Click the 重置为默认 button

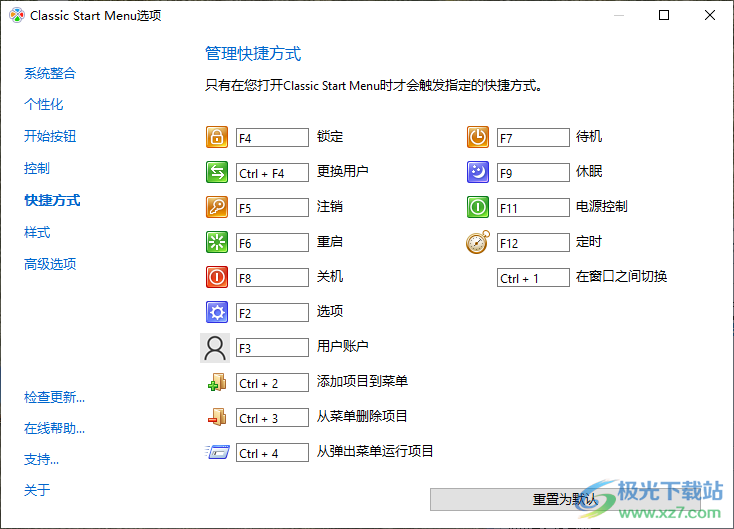[x=565, y=500]
